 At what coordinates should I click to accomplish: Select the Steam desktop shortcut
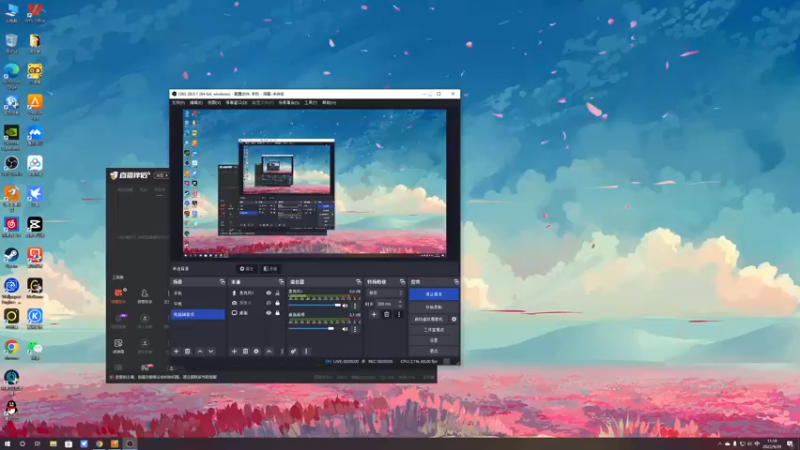(x=11, y=257)
